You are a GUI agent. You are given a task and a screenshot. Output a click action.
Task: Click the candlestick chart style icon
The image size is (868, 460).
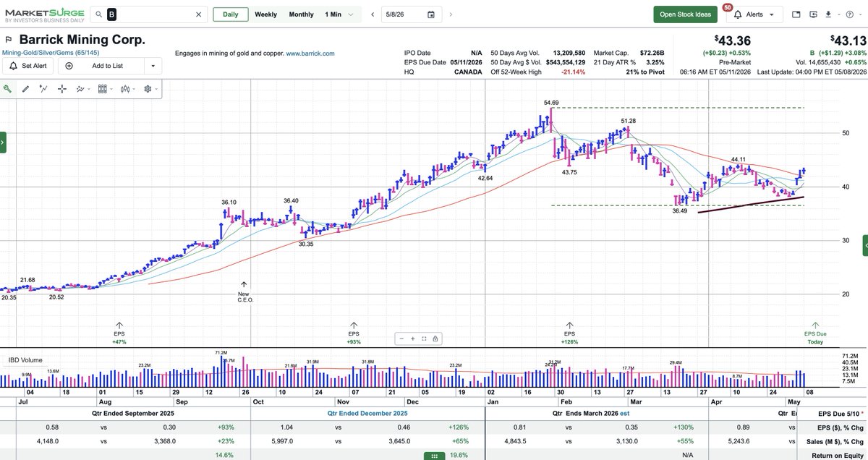coord(125,89)
